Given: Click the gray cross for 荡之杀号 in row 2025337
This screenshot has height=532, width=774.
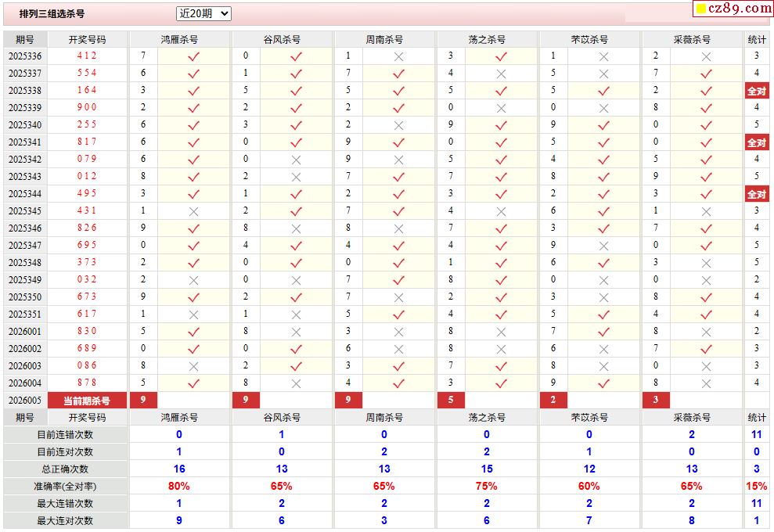Looking at the screenshot, I should 501,74.
